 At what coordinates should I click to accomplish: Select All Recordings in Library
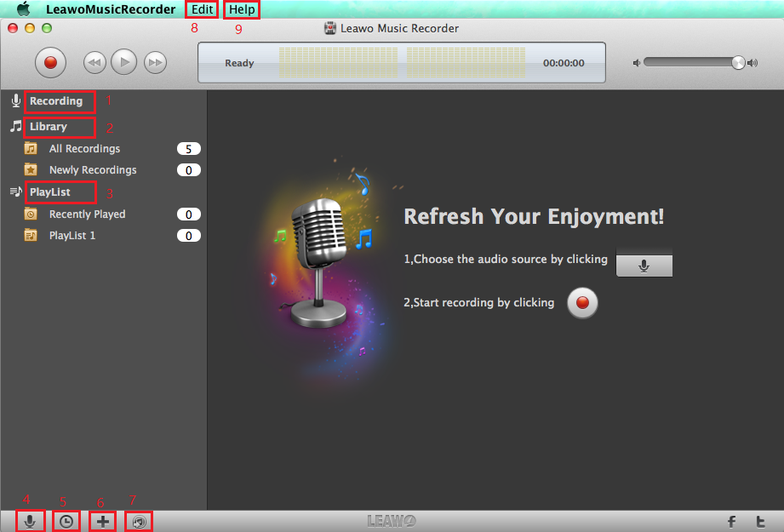click(x=84, y=149)
